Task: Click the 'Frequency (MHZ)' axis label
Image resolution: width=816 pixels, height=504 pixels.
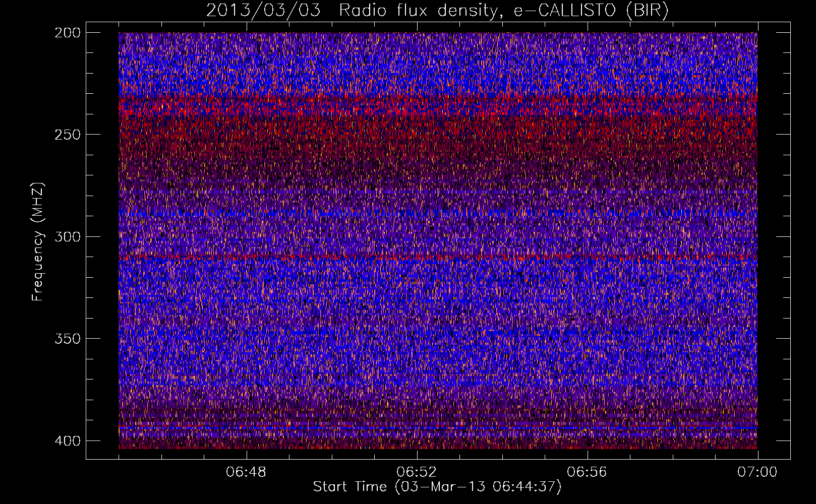Action: (38, 241)
